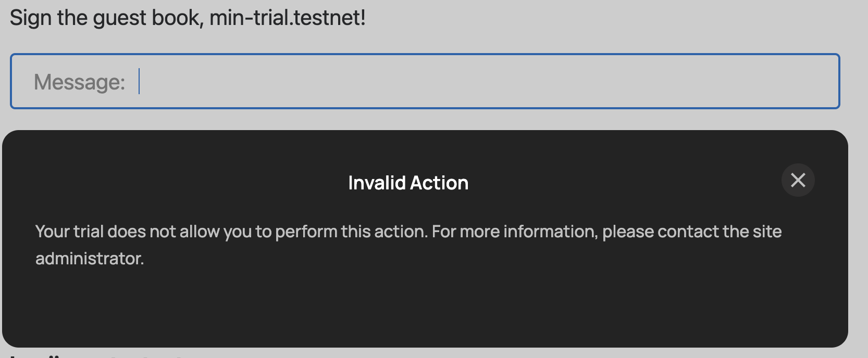The height and width of the screenshot is (358, 868).
Task: Click "contact the site" in the error message
Action: (719, 232)
